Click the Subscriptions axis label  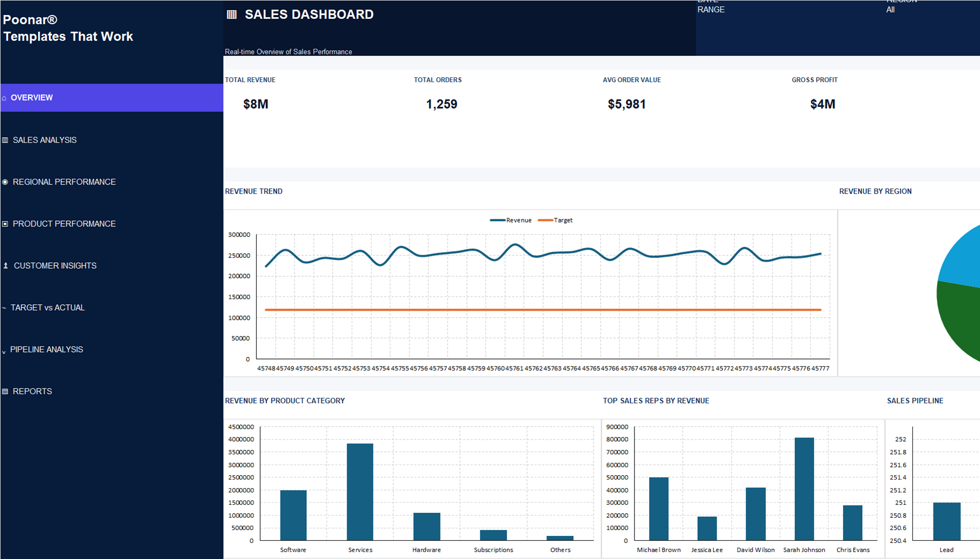tap(493, 550)
